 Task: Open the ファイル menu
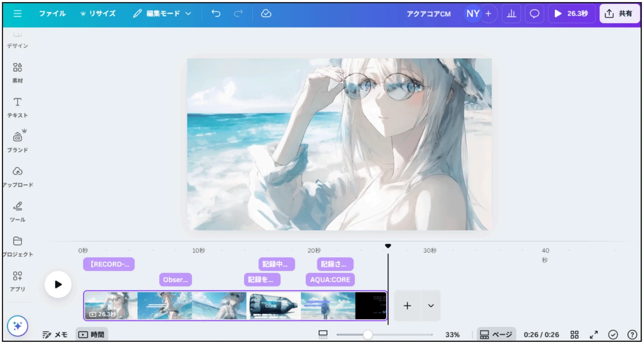[x=52, y=13]
